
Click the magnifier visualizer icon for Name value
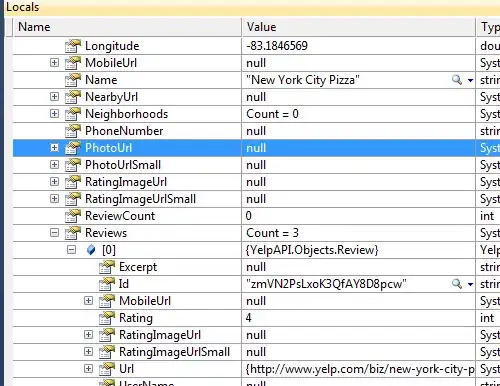tap(457, 80)
